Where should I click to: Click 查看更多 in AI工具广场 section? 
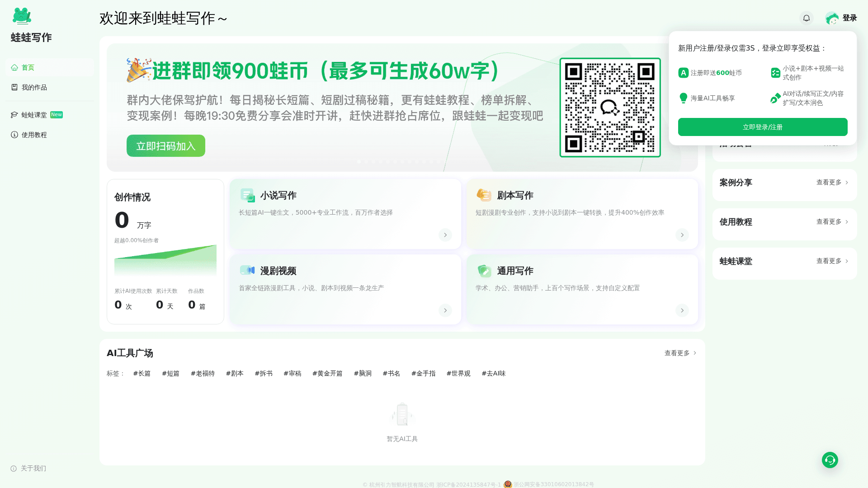tap(679, 353)
